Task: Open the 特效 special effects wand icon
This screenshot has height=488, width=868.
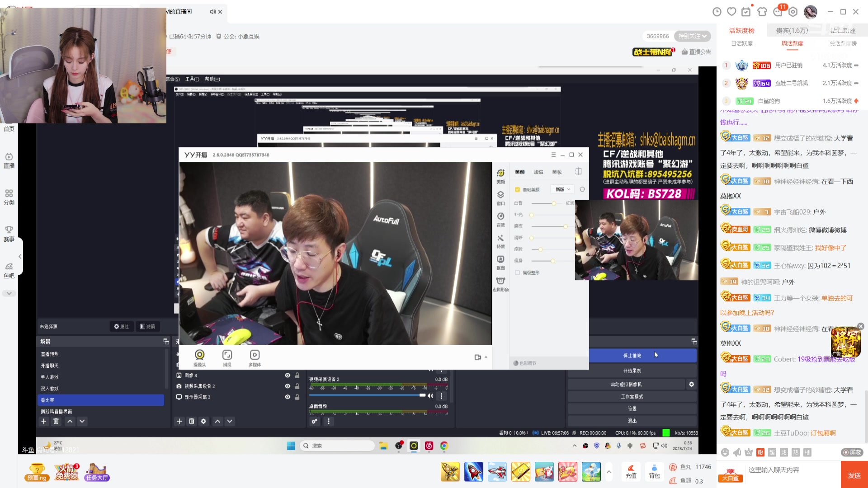Action: tap(500, 241)
